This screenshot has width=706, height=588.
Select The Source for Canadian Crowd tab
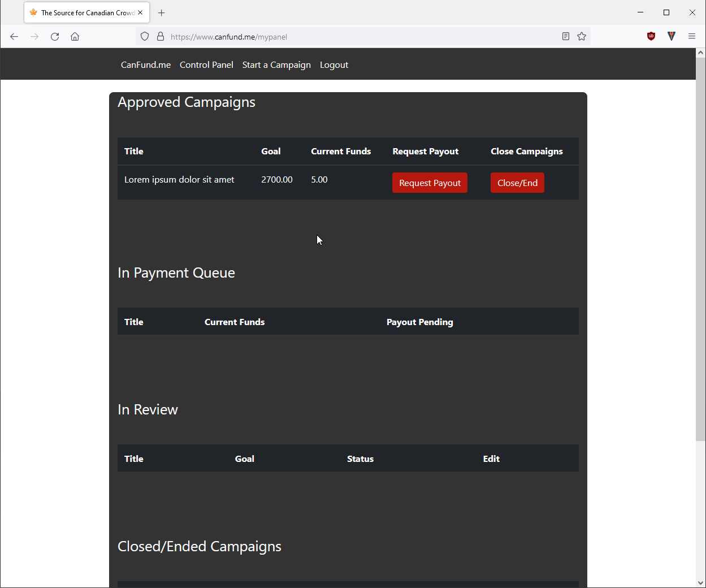85,12
